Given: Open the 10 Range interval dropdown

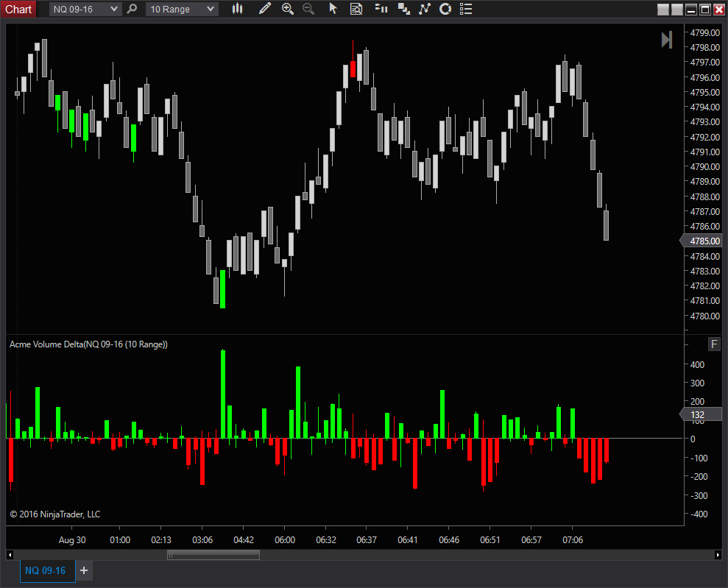Looking at the screenshot, I should tap(182, 10).
